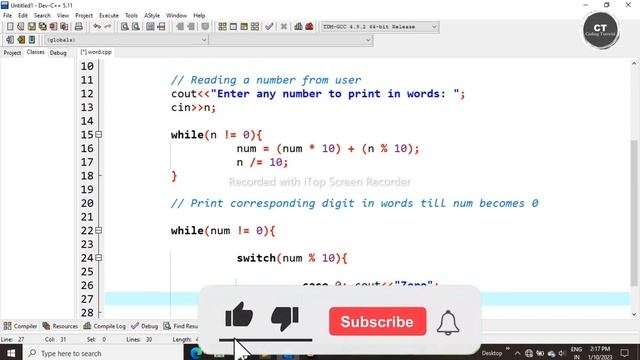Viewport: 640px width, 360px height.
Task: Collapse the while loop fold on line 15
Action: (98, 134)
